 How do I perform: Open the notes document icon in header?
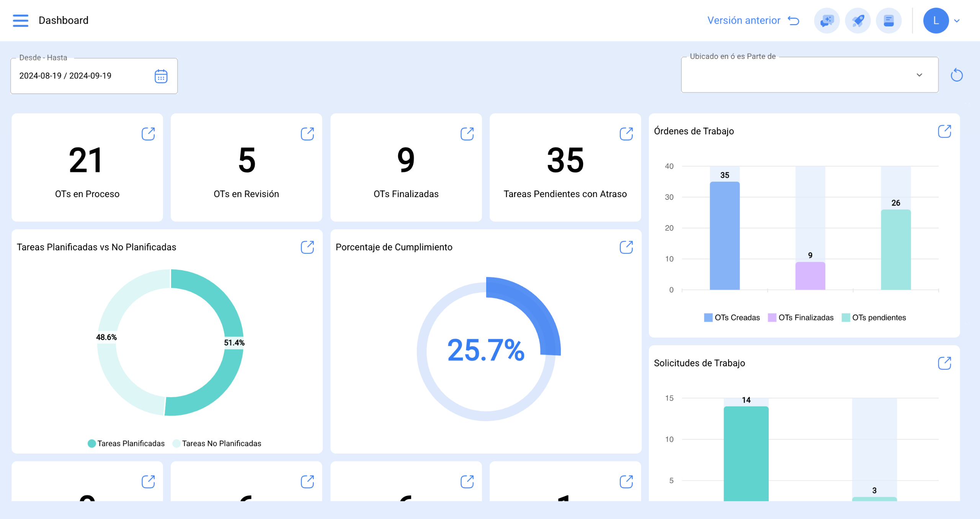[x=889, y=21]
